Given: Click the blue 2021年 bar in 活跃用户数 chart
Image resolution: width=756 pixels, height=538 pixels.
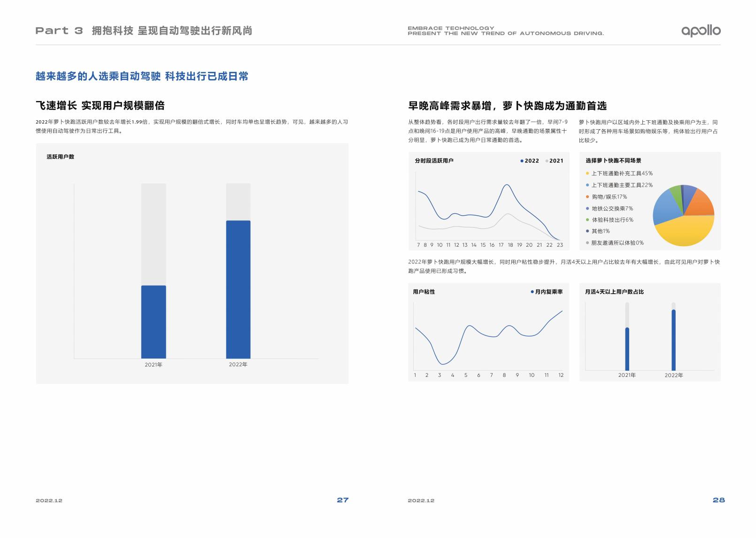Looking at the screenshot, I should point(154,322).
